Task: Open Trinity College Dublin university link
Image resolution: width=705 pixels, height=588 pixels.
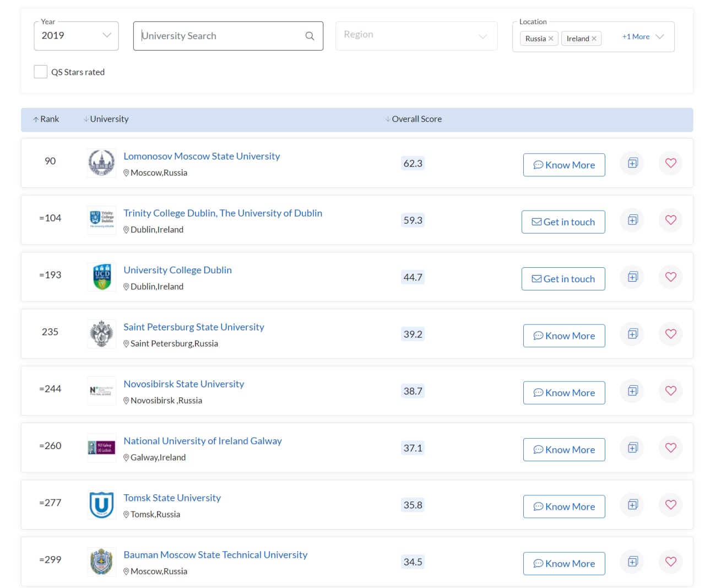Action: [223, 213]
